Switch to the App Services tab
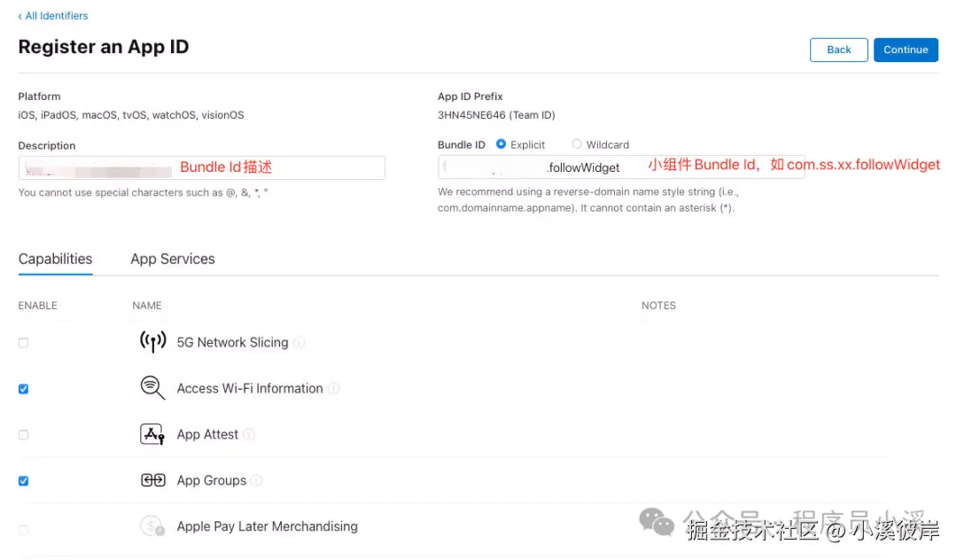957x560 pixels. (x=173, y=260)
